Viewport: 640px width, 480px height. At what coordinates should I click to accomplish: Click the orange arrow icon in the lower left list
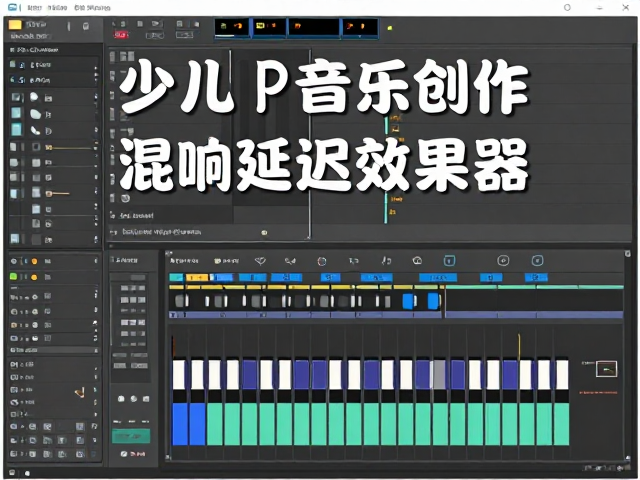coord(80,393)
